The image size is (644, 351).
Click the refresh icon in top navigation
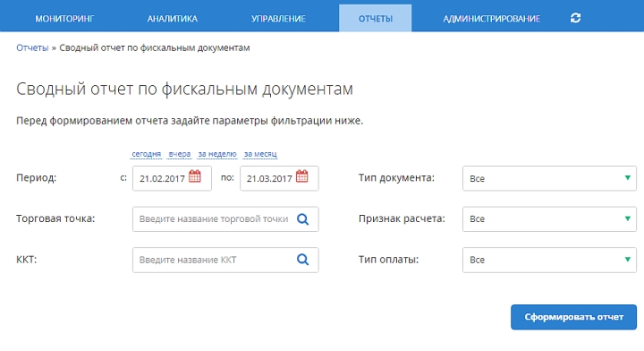point(575,18)
